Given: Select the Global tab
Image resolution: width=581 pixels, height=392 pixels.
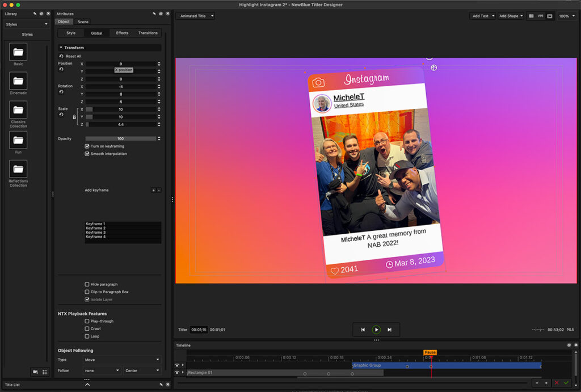Looking at the screenshot, I should (96, 33).
